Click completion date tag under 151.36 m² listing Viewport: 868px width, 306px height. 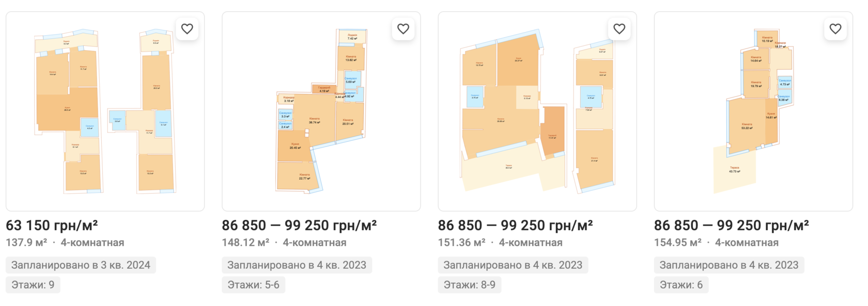pyautogui.click(x=513, y=265)
